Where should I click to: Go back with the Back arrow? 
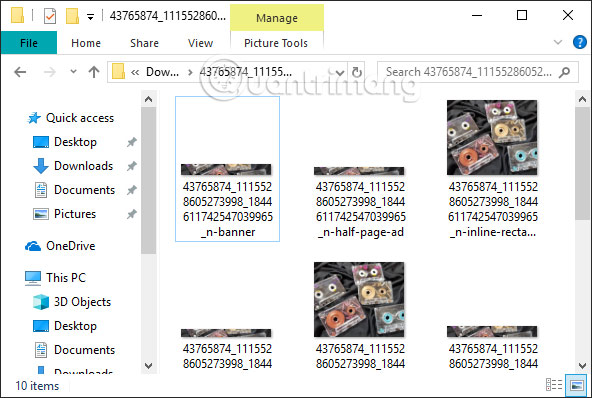pos(20,72)
